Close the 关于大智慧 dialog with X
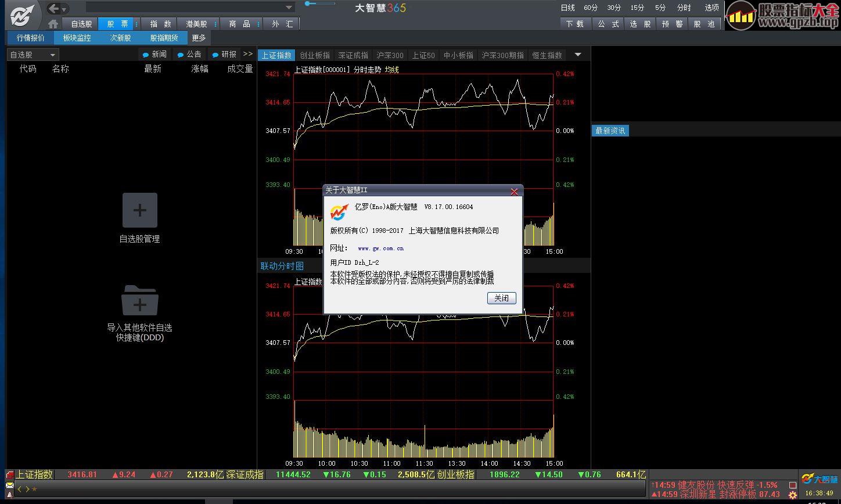The image size is (841, 504). point(514,191)
